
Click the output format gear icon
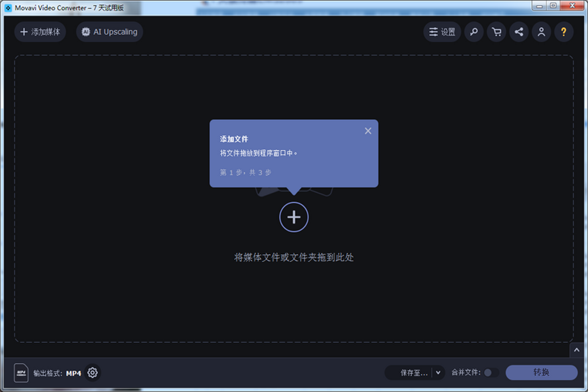tap(92, 373)
